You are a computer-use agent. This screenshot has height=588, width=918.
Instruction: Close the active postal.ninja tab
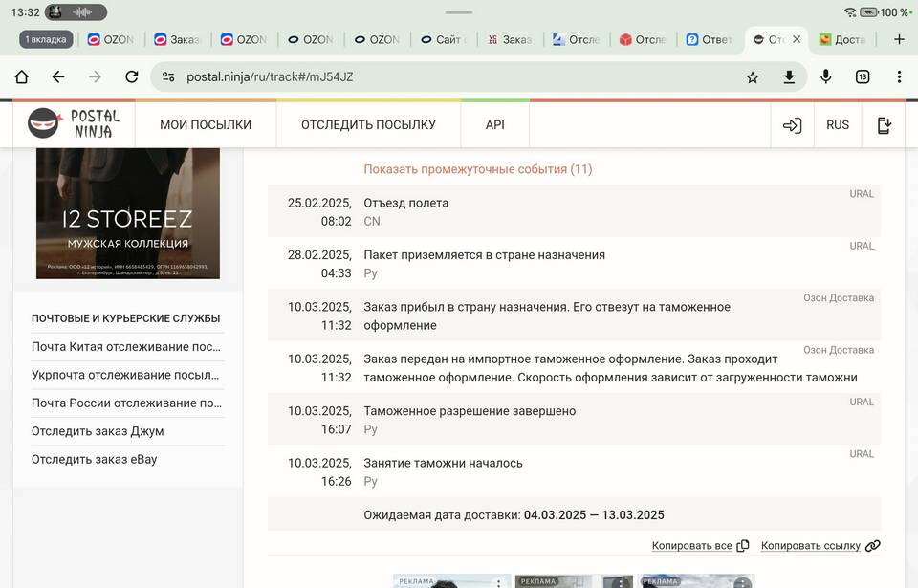coord(797,39)
